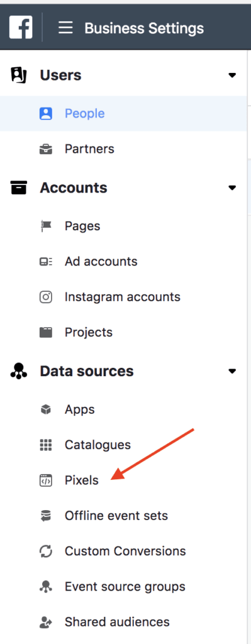251x644 pixels.
Task: Click the Business Settings title
Action: 144,28
